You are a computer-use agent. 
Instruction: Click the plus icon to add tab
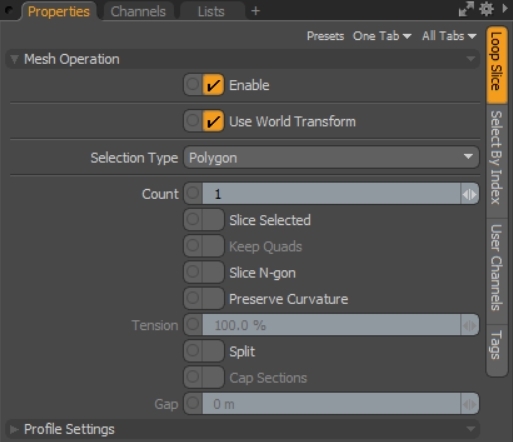[x=255, y=11]
